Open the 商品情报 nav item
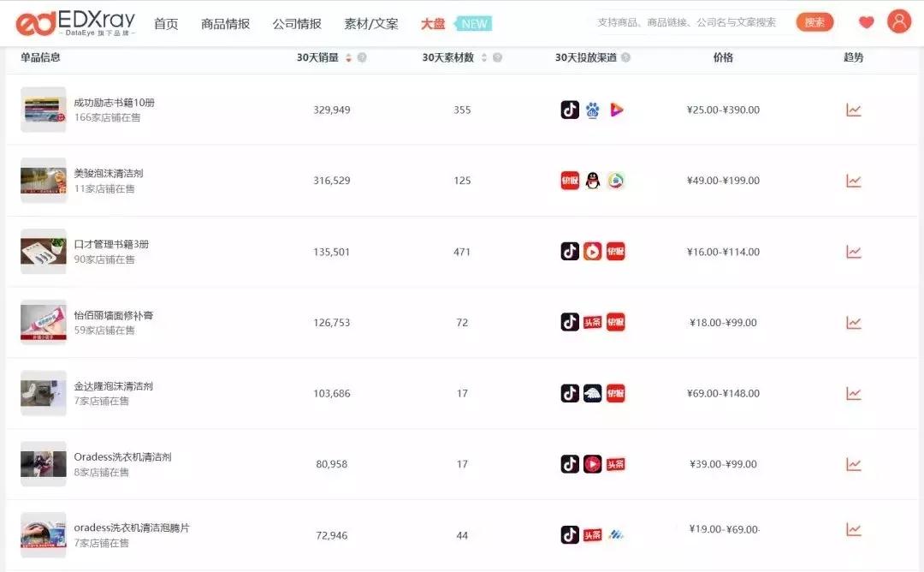Image resolution: width=924 pixels, height=572 pixels. coord(225,24)
